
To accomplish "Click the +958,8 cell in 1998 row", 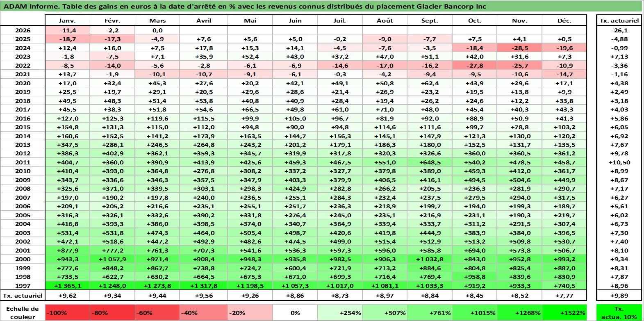I will tap(475, 277).
